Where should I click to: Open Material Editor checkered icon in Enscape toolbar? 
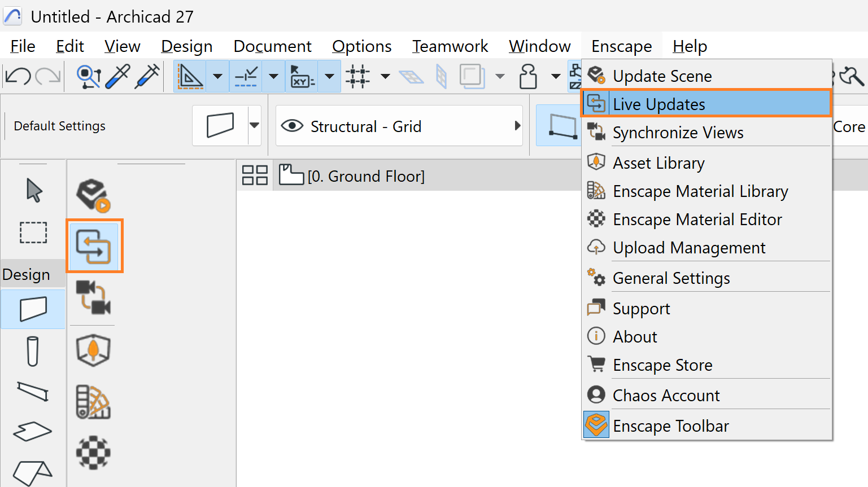pyautogui.click(x=93, y=453)
